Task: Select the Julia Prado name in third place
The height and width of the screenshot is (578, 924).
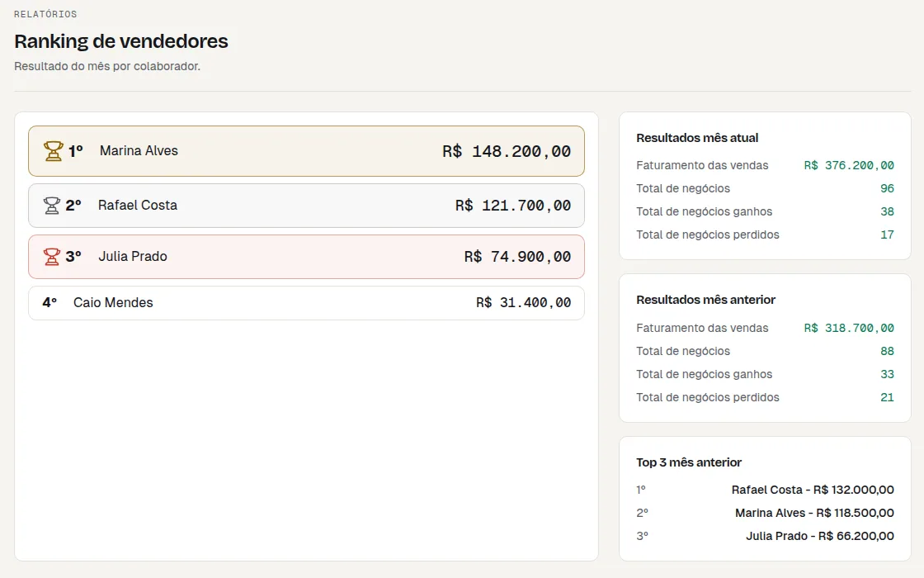Action: (x=133, y=257)
